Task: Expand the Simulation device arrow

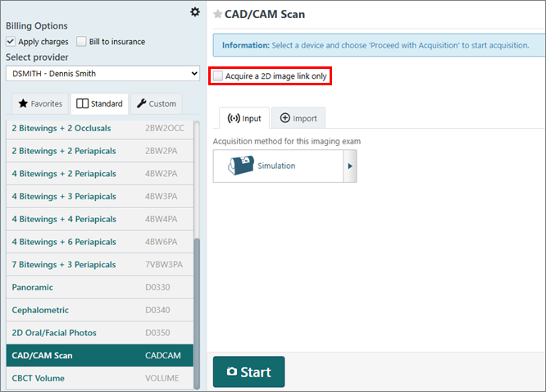Action: pos(350,166)
